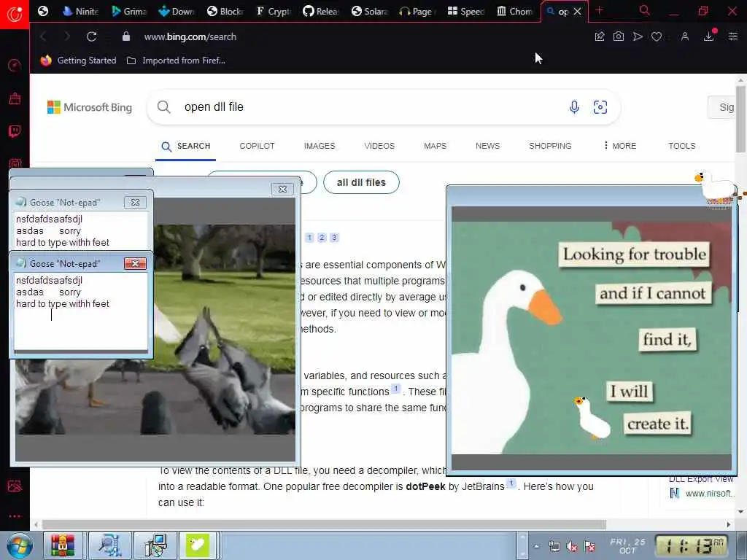This screenshot has height=560, width=747.
Task: Open the GX Control speedometer sidebar icon
Action: pos(15,65)
